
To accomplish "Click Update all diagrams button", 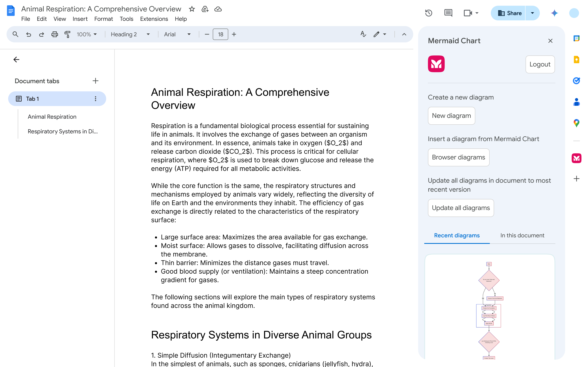I will click(461, 208).
